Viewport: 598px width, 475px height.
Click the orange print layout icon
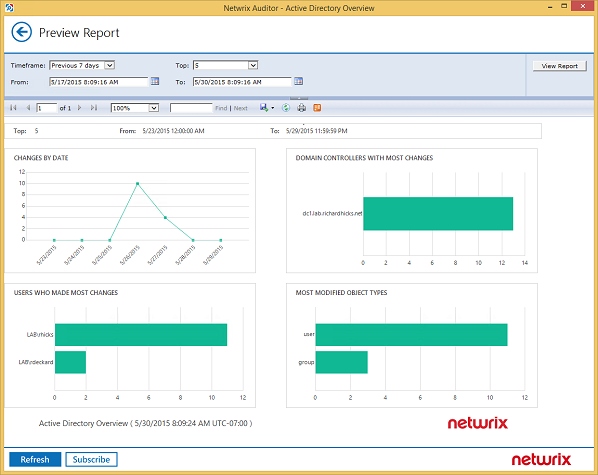tap(317, 108)
